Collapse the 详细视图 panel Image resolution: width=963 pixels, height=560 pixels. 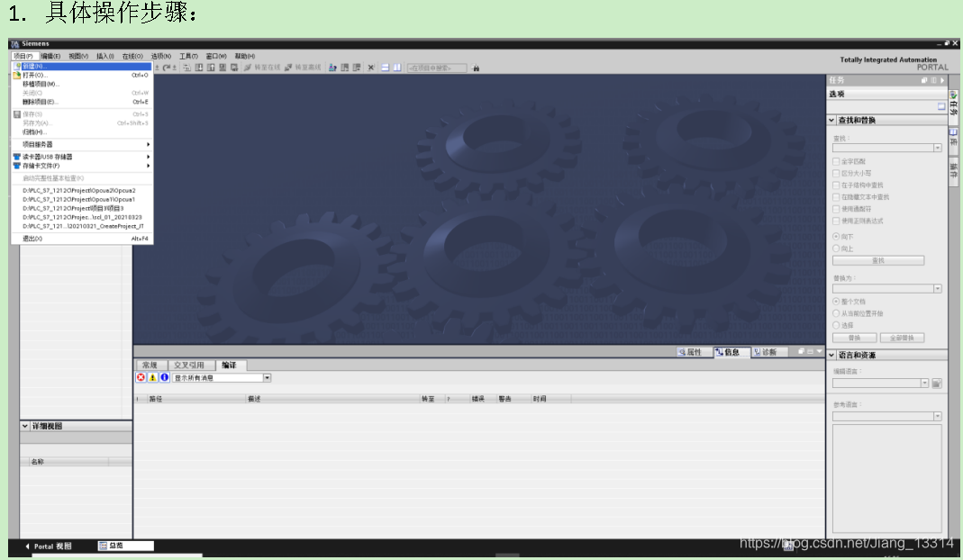24,426
